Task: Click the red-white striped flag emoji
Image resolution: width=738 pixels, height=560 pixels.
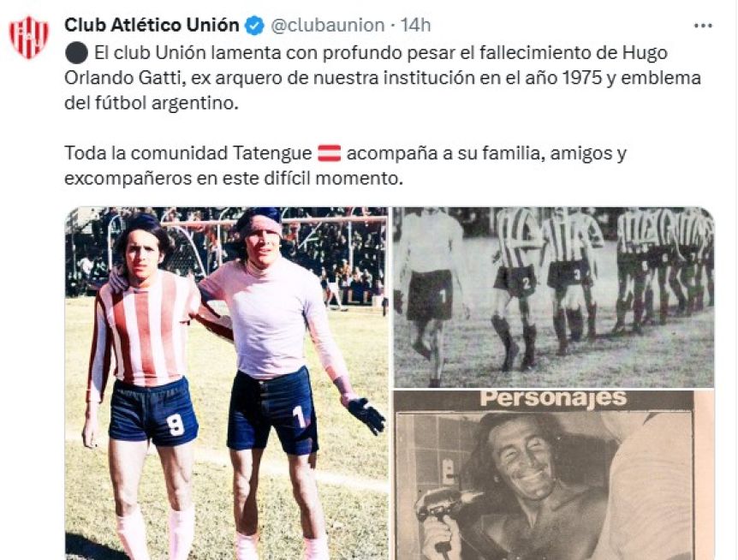Action: [330, 153]
